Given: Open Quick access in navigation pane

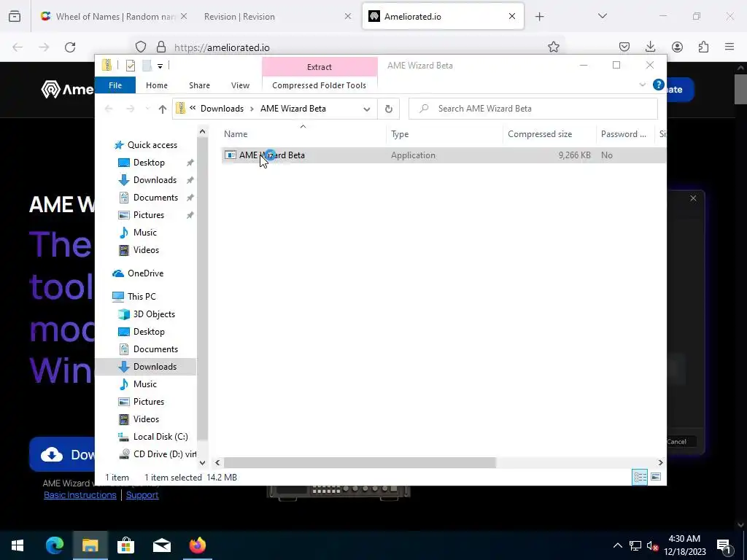Looking at the screenshot, I should click(152, 145).
